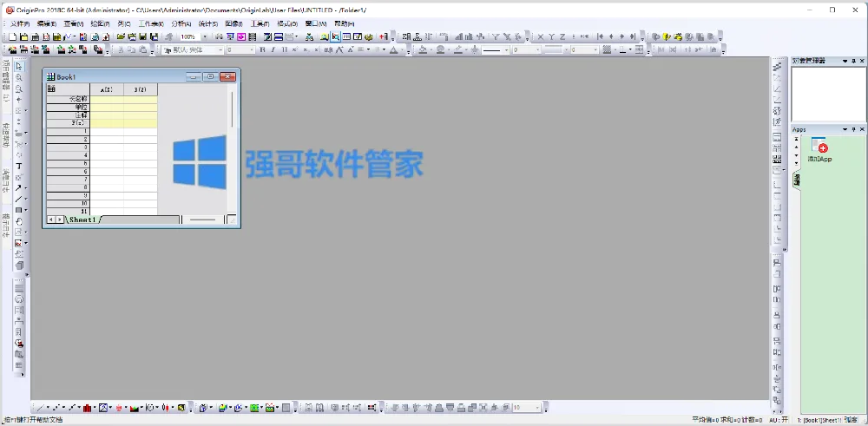The image size is (868, 426).
Task: Expand the Rectangle tool flyout arrow
Action: tap(25, 210)
